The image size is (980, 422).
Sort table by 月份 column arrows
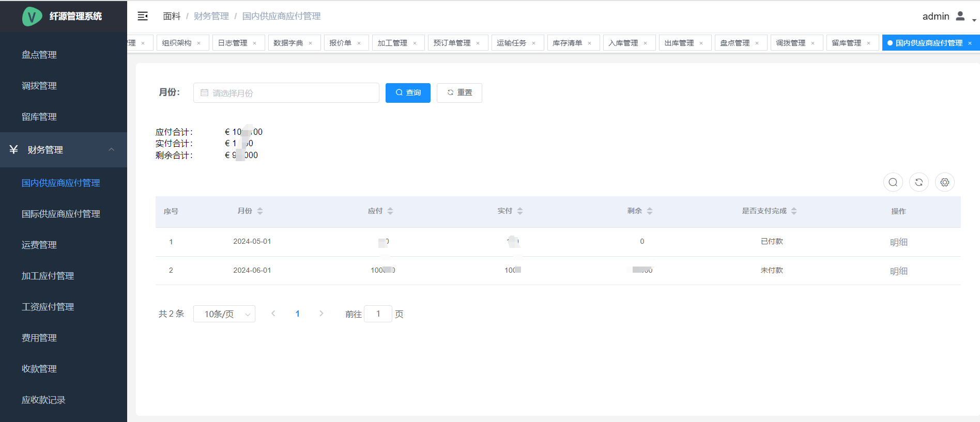[x=260, y=211]
